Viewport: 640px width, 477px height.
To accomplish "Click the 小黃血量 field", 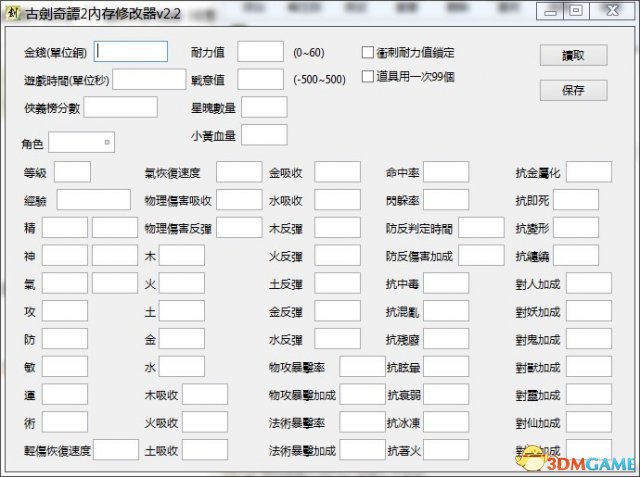I will [x=264, y=135].
